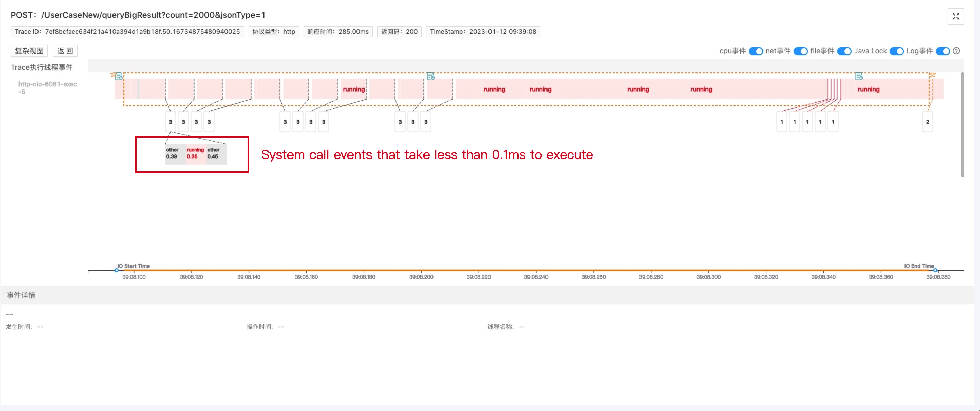Toggle the net事件 switch
The height and width of the screenshot is (411, 980).
[800, 51]
